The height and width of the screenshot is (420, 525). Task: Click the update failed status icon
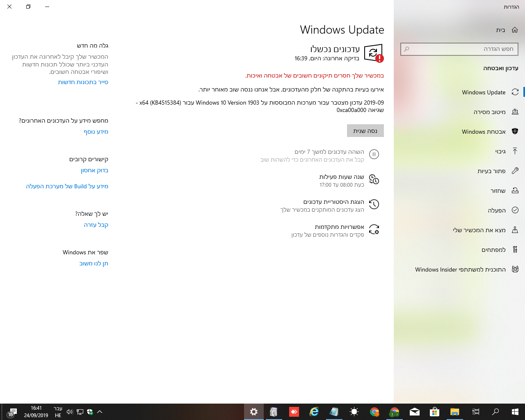click(374, 53)
